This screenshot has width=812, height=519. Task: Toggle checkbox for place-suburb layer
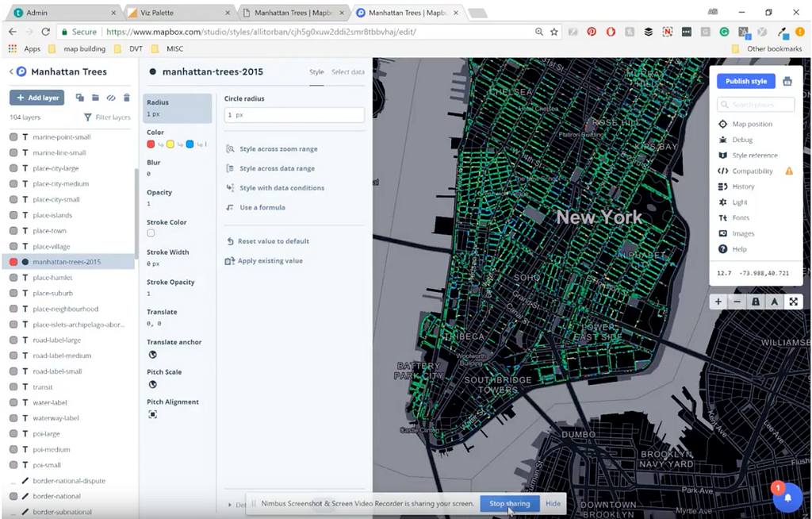point(13,293)
